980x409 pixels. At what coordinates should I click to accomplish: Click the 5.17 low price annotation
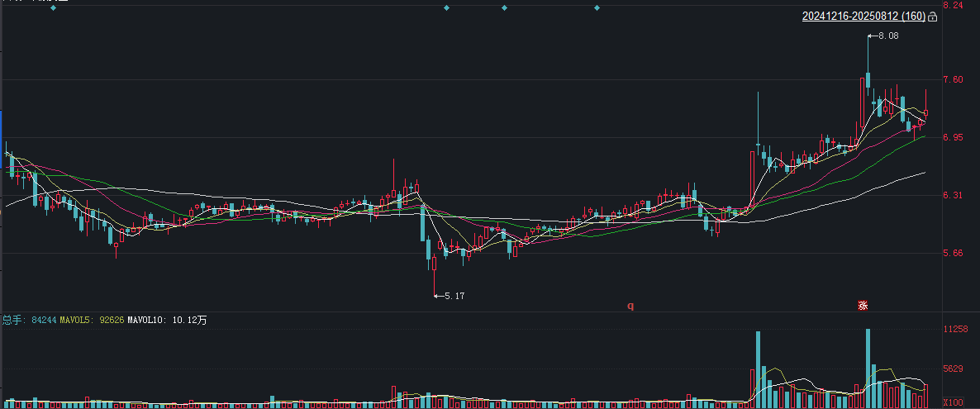pyautogui.click(x=454, y=296)
